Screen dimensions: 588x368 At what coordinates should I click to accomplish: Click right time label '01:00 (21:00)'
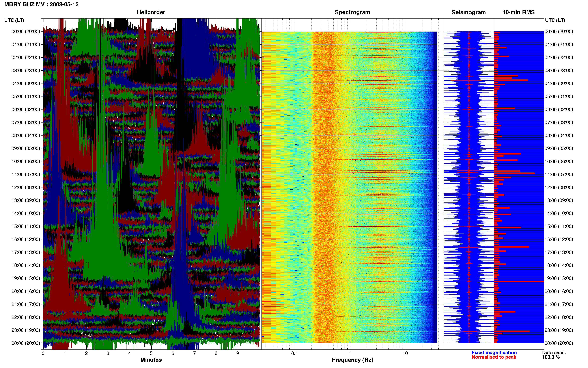click(x=559, y=45)
